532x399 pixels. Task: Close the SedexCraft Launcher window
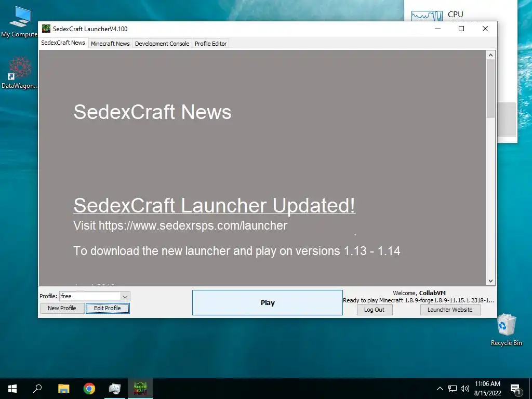point(485,29)
